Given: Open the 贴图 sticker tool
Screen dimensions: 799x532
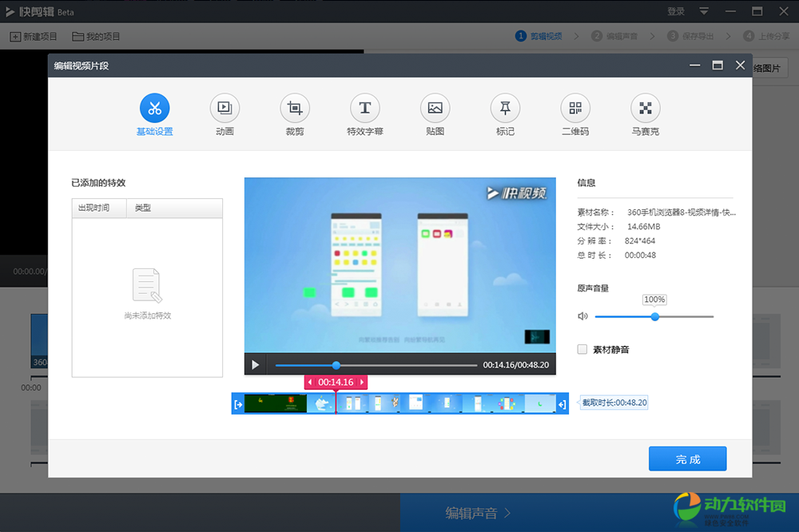Looking at the screenshot, I should coord(435,108).
